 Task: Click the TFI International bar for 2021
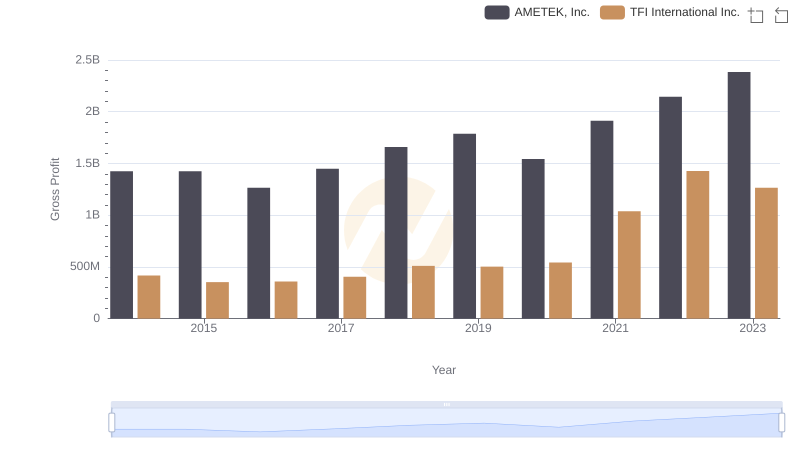pos(629,265)
